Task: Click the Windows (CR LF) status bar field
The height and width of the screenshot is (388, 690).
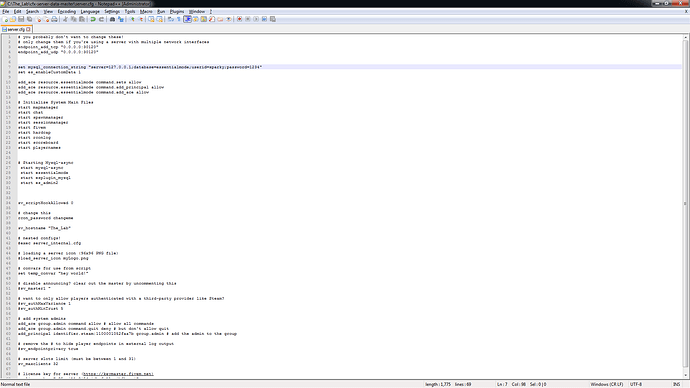Action: pos(606,384)
